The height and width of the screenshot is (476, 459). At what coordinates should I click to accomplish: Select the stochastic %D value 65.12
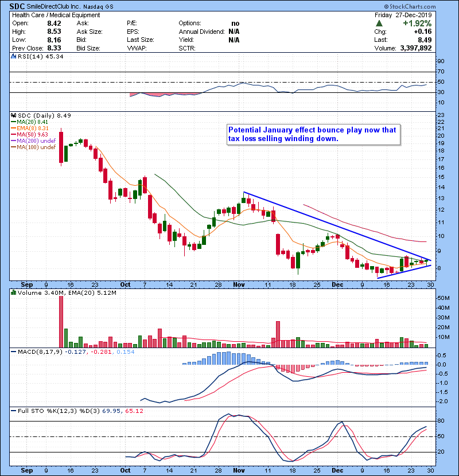(x=134, y=411)
